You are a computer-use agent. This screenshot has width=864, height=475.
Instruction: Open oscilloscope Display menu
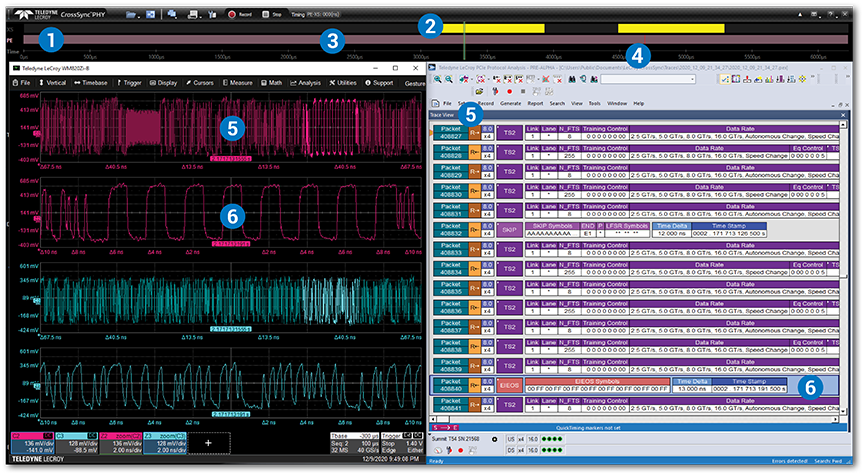coord(164,83)
